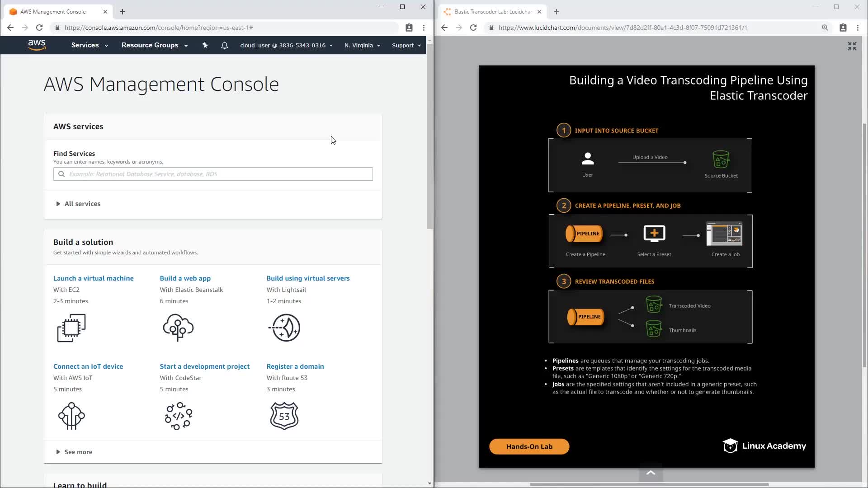
Task: Open the N. Virginia region selector
Action: click(x=362, y=45)
